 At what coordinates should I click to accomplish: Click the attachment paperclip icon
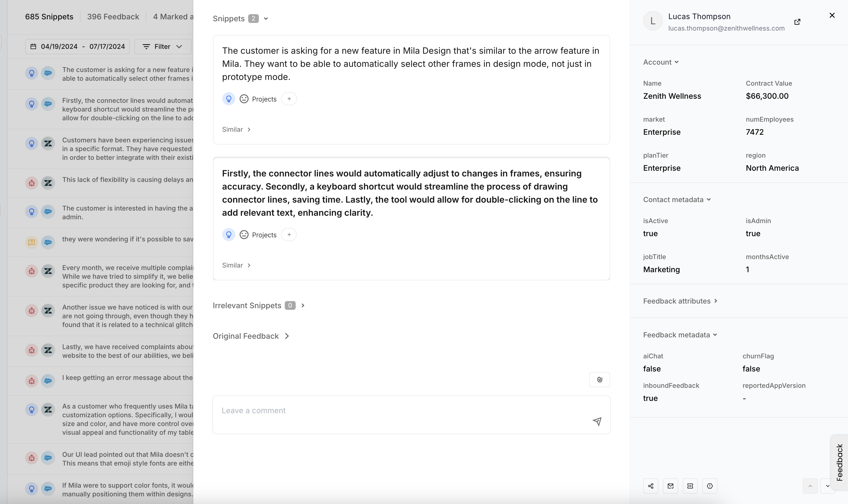pos(600,380)
